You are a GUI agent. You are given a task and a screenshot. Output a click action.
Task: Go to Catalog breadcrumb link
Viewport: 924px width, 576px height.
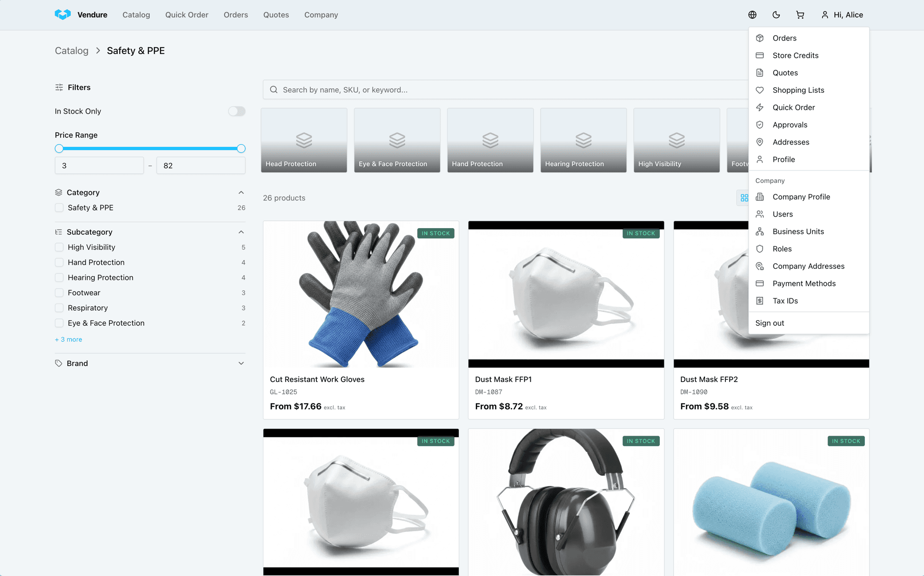click(x=72, y=51)
